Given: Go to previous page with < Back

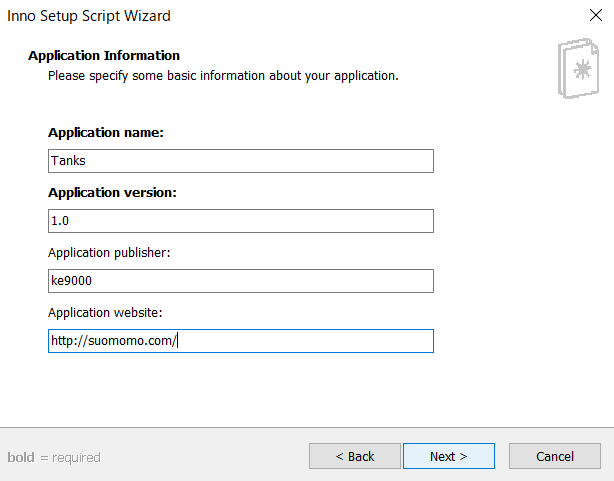Looking at the screenshot, I should [355, 456].
